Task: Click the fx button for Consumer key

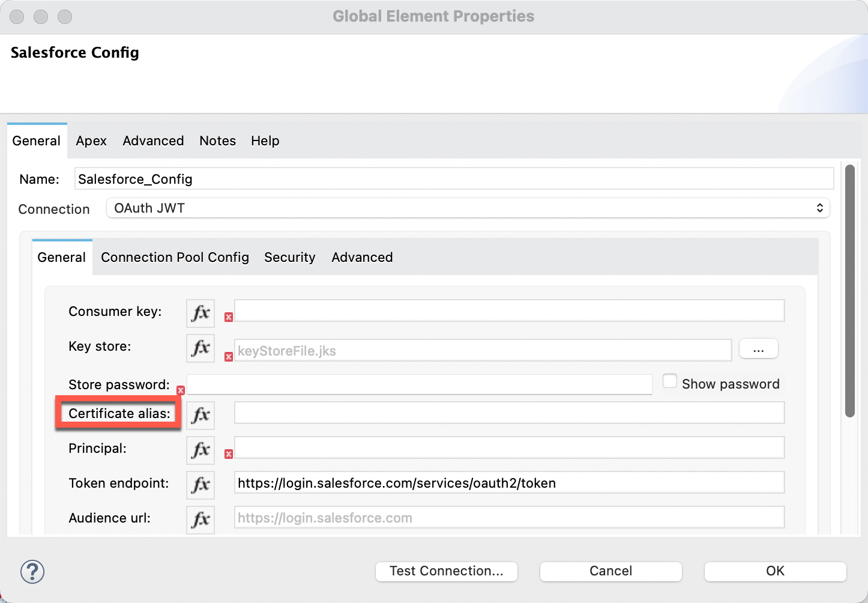Action: [x=200, y=313]
